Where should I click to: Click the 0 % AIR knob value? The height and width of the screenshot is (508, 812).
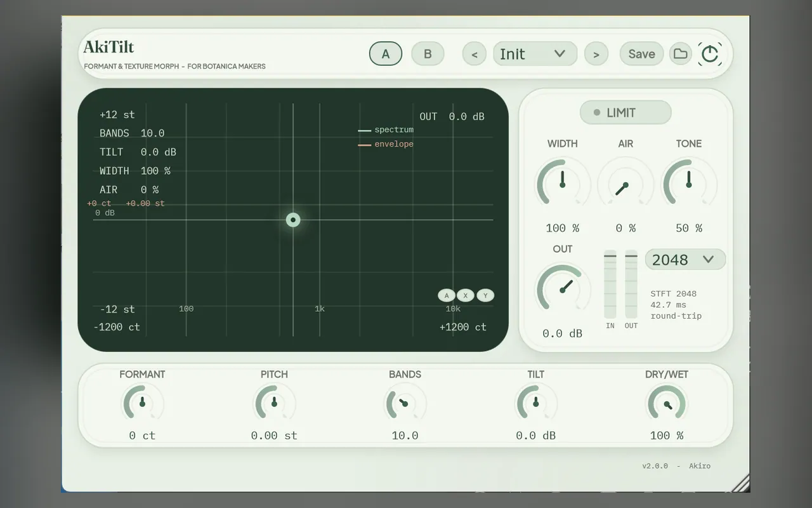(x=625, y=228)
